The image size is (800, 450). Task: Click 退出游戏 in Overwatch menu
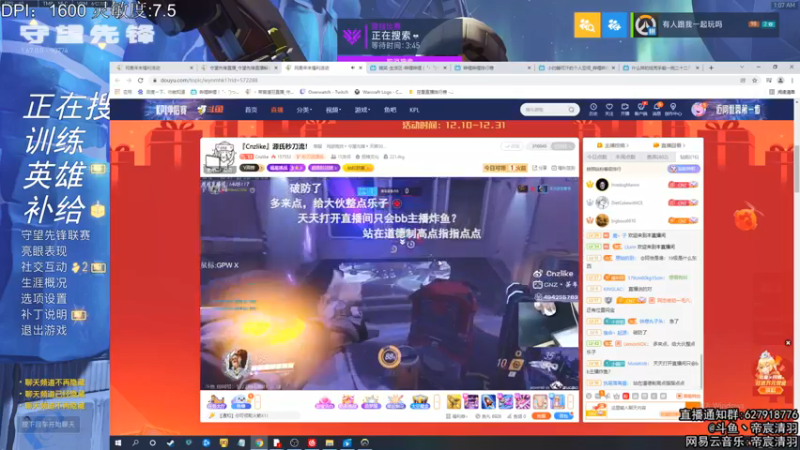44,330
